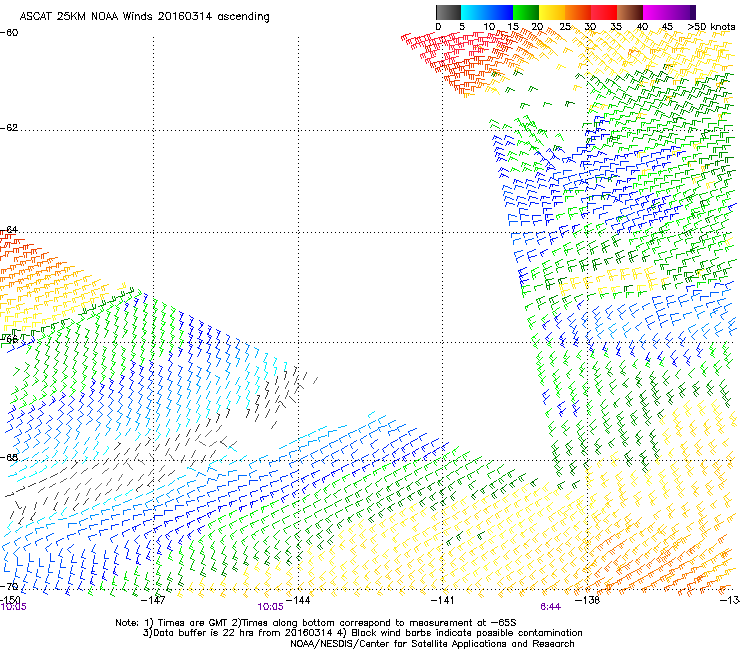The image size is (740, 650).
Task: Click the purple '6:44' time label
Action: pos(551,607)
